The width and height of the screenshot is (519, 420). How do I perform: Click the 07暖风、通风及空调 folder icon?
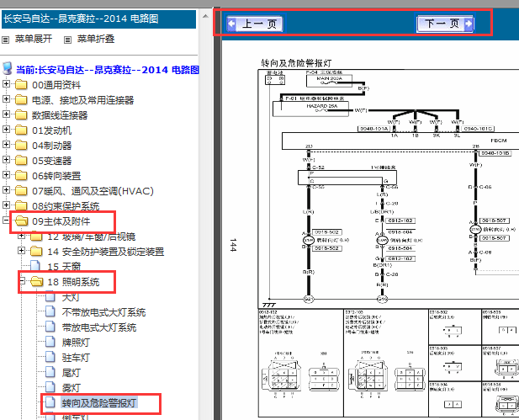tap(21, 191)
